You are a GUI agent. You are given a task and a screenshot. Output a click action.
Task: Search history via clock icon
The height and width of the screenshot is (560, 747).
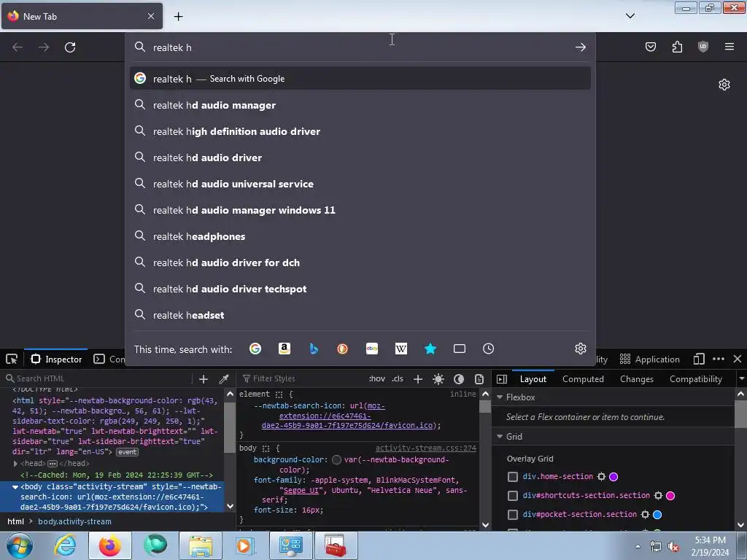[x=488, y=349]
